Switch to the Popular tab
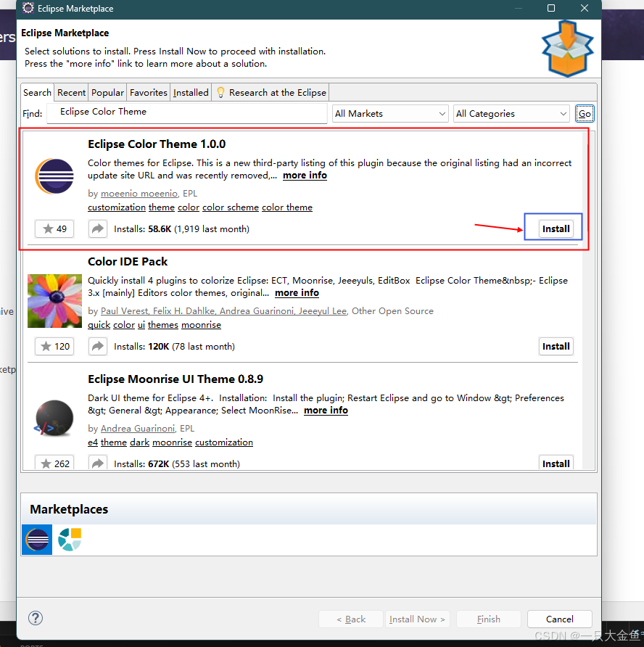This screenshot has width=644, height=647. pyautogui.click(x=107, y=92)
